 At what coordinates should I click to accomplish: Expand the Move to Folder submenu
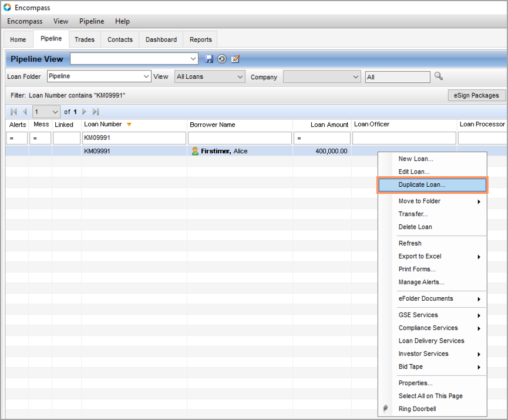[479, 201]
